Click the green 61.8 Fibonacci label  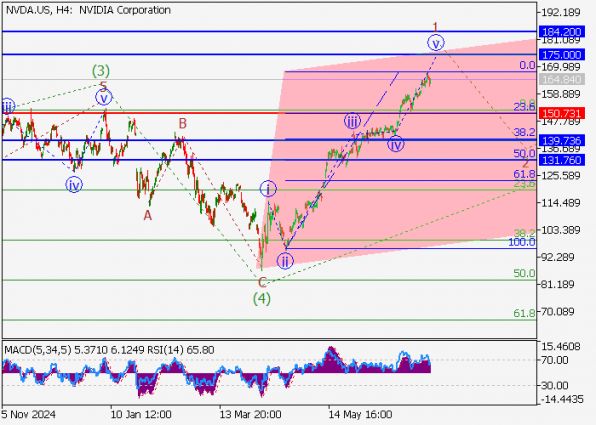coord(525,313)
